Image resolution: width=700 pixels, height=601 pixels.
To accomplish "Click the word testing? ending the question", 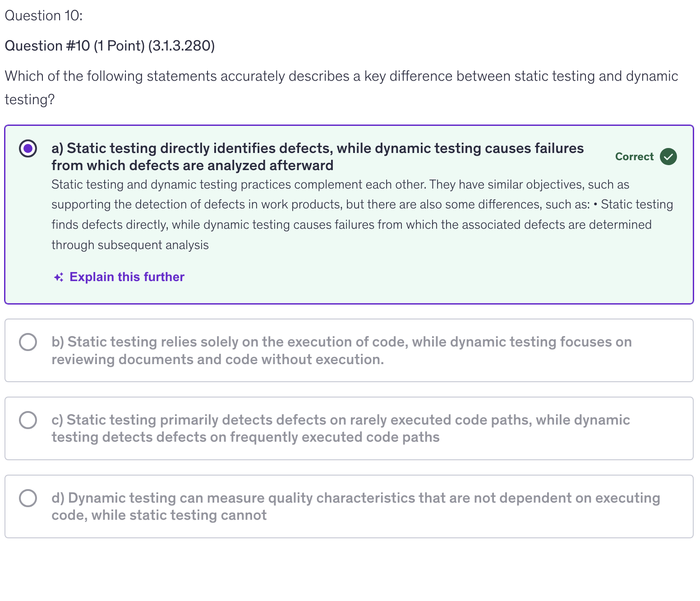I will pos(29,100).
